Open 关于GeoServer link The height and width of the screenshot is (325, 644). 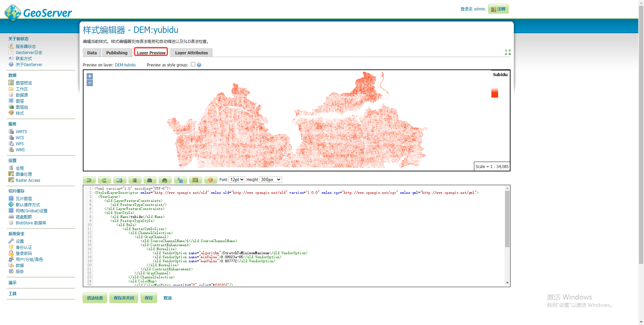[x=29, y=65]
